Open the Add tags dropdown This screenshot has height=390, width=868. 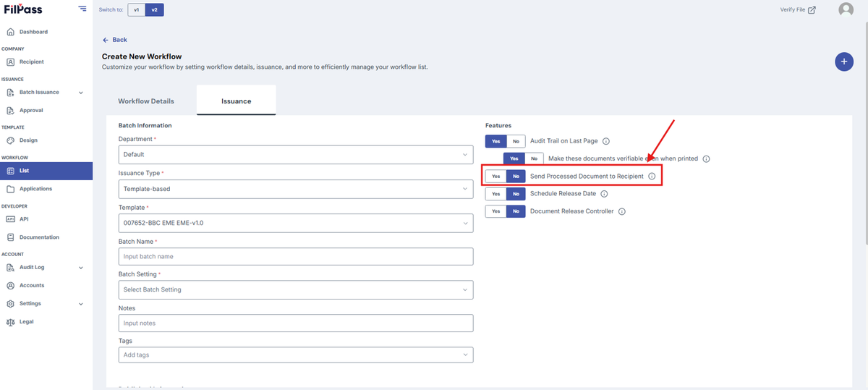click(296, 355)
